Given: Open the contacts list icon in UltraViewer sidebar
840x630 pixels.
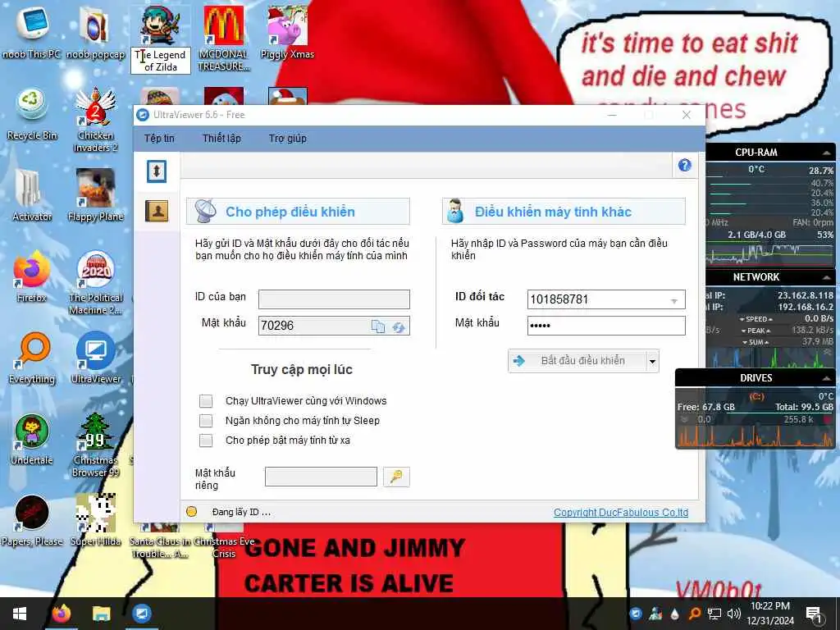Looking at the screenshot, I should point(157,211).
